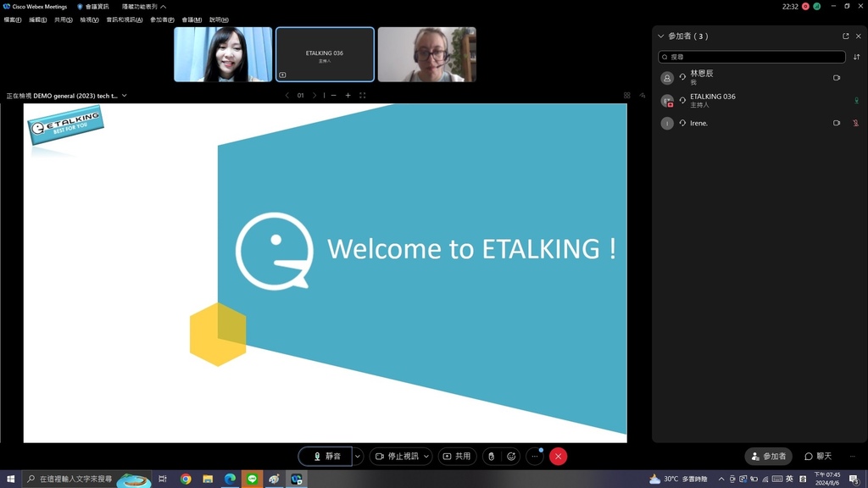Viewport: 868px width, 488px height.
Task: Show hidden system tray icons
Action: click(x=721, y=480)
